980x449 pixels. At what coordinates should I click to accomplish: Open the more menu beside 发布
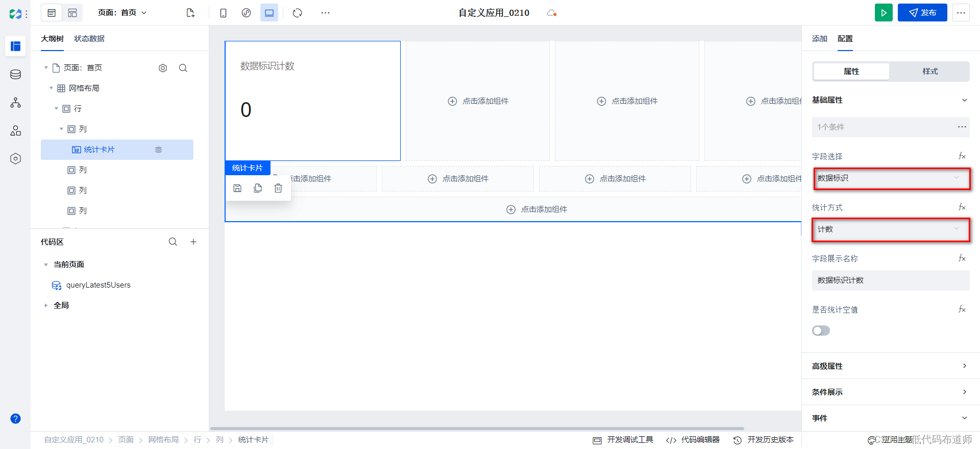(x=961, y=13)
